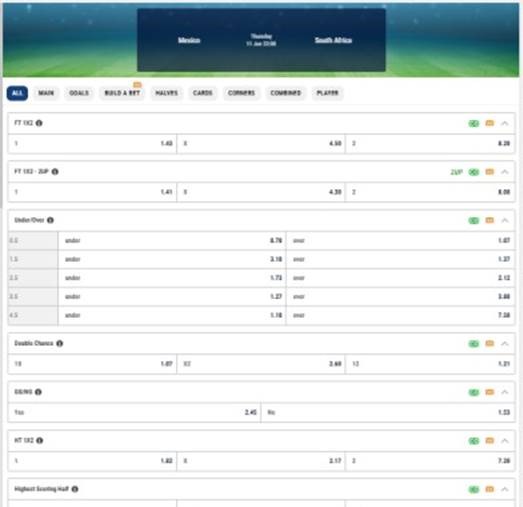Click green cash icon in HT 1X2 header
523x507 pixels.
(474, 441)
